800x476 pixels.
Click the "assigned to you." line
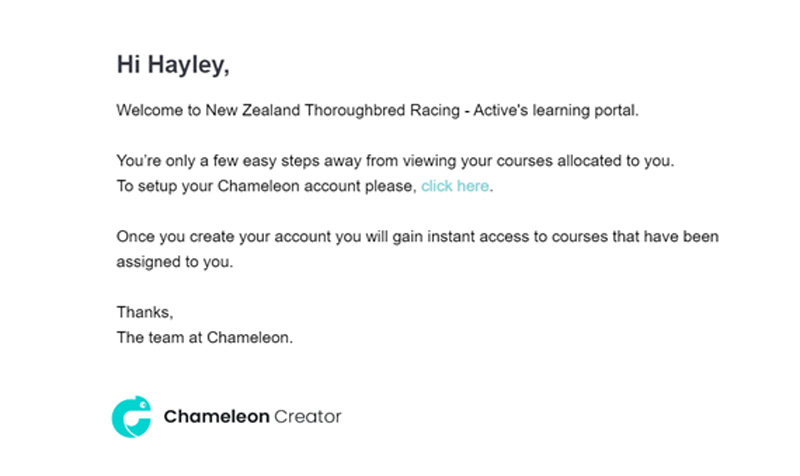[174, 262]
